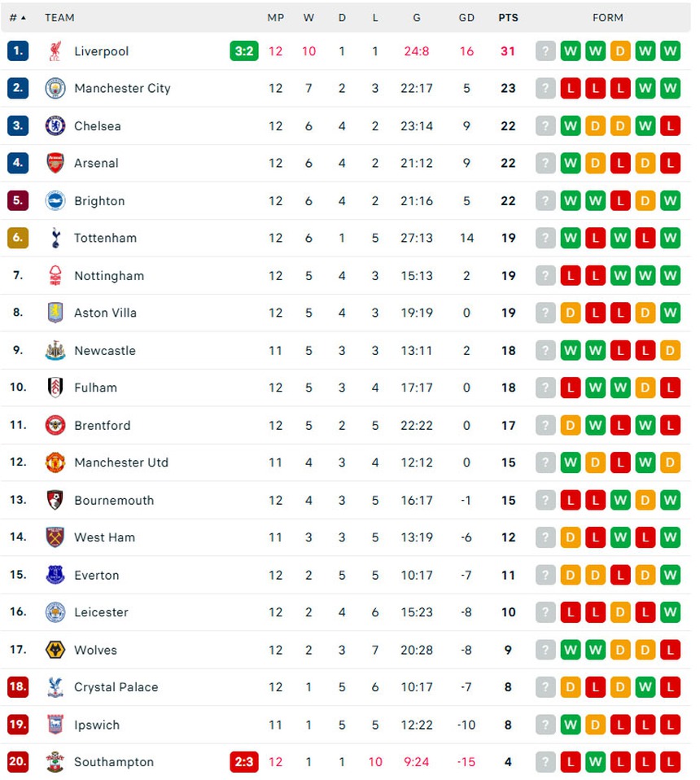Sort standings by PTS column header
The width and height of the screenshot is (700, 780).
tap(508, 17)
